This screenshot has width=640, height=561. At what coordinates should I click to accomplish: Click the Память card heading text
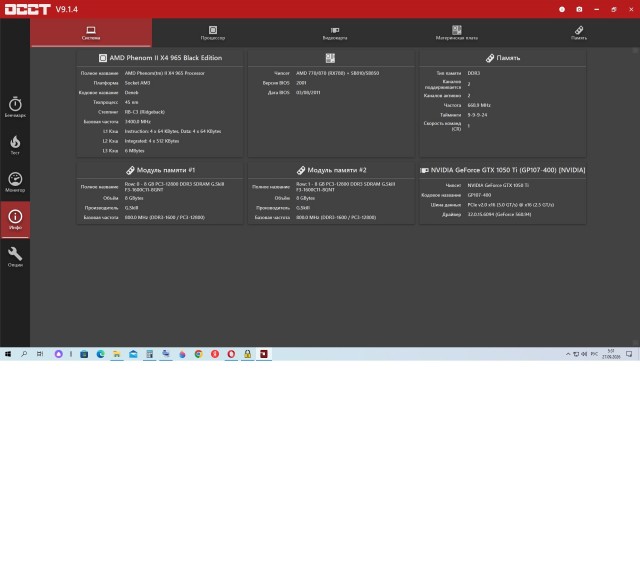[508, 58]
